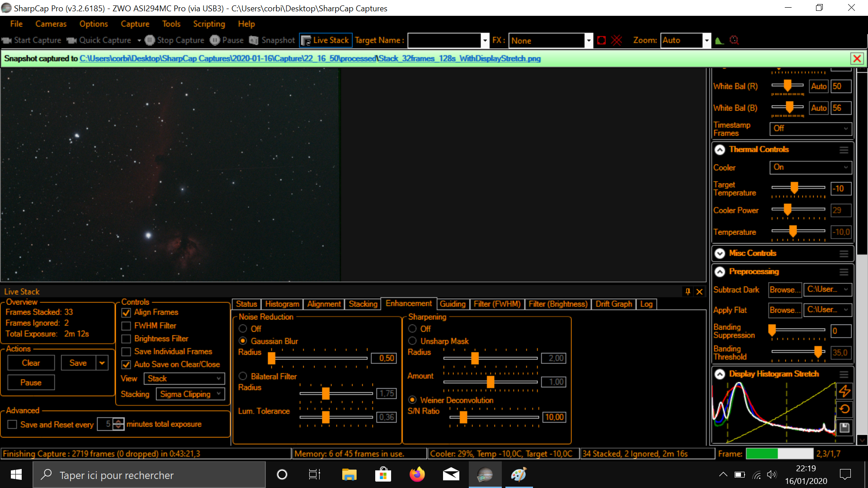
Task: Click the Stop Capture icon
Action: click(x=150, y=40)
